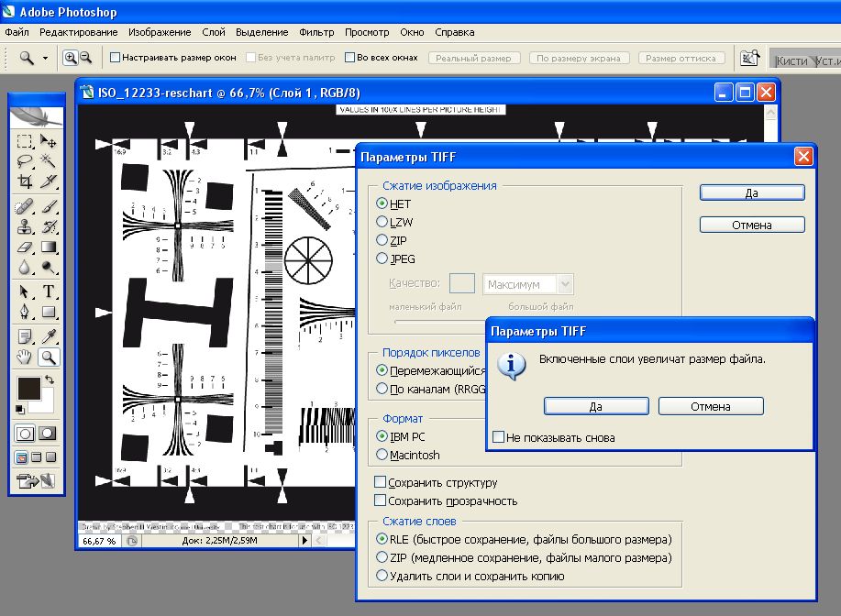Swap foreground and background colors
The height and width of the screenshot is (616, 841).
point(50,379)
